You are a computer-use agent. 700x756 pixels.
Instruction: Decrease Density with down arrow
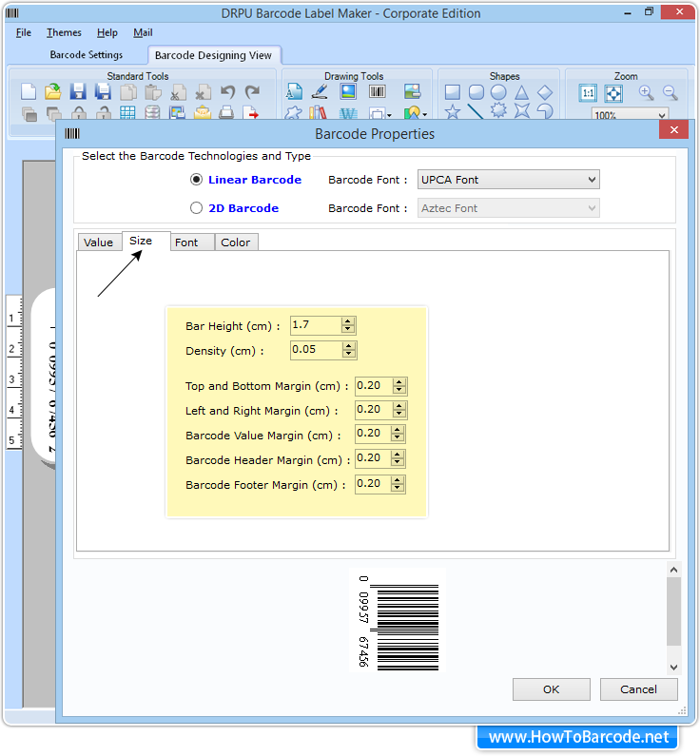pos(348,354)
